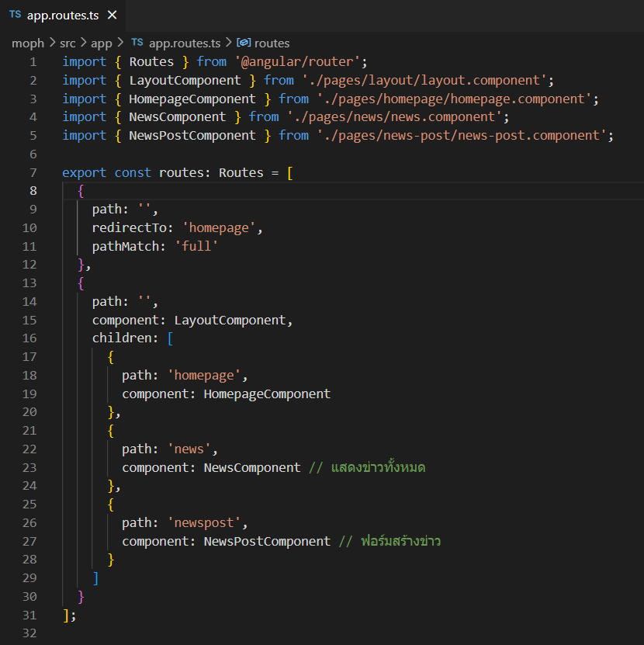Open the app breadcrumb folder
Viewport: 644px width, 645px height.
(102, 43)
